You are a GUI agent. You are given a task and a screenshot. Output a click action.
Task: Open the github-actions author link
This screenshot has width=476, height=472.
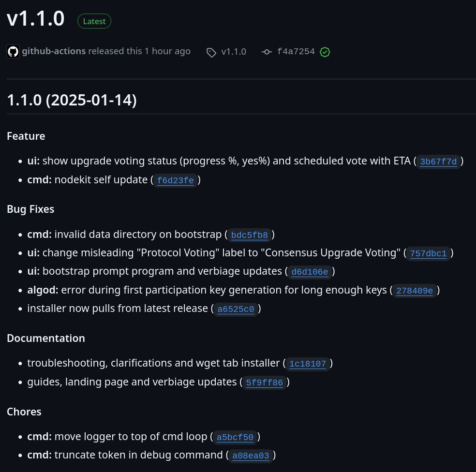point(54,51)
